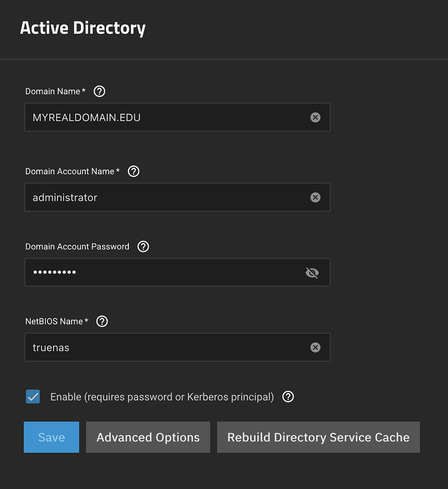Uncheck the Enable Active Directory checkbox

pyautogui.click(x=33, y=397)
